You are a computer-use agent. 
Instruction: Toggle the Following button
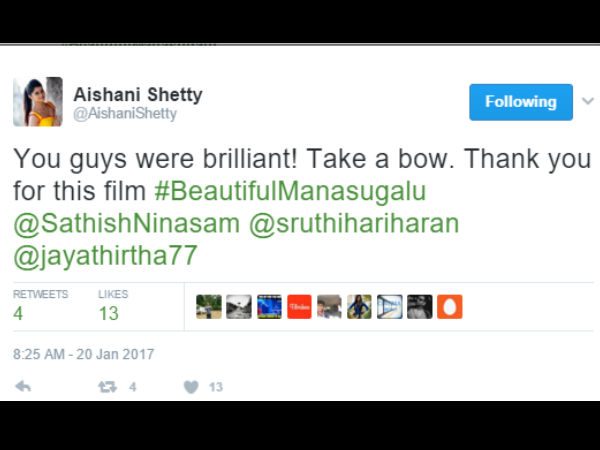[x=521, y=102]
